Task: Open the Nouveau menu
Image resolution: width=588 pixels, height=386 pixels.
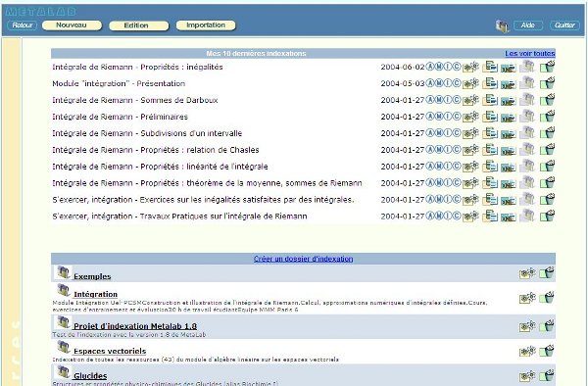Action: point(72,25)
